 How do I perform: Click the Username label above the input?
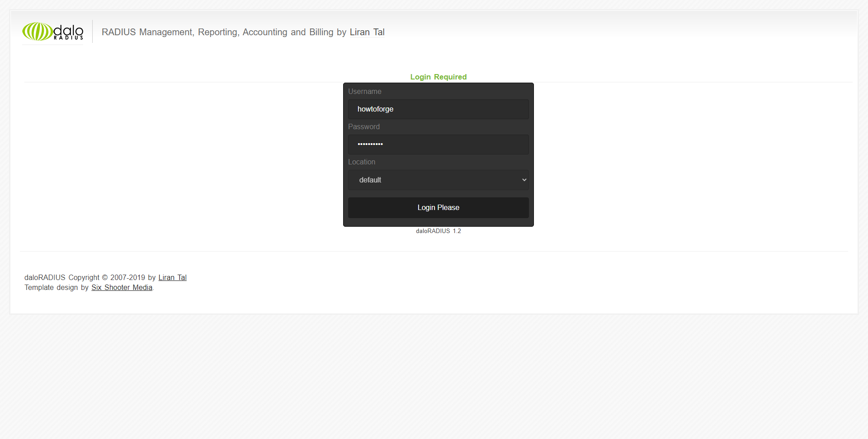pyautogui.click(x=364, y=91)
